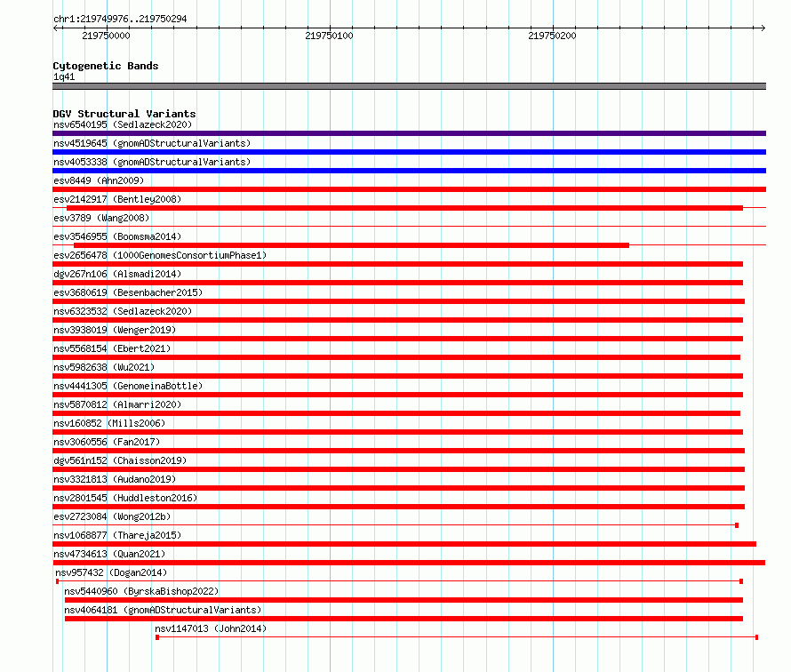Click nsv5870812 (Almarri2020) label
Image resolution: width=791 pixels, height=672 pixels.
tap(117, 404)
